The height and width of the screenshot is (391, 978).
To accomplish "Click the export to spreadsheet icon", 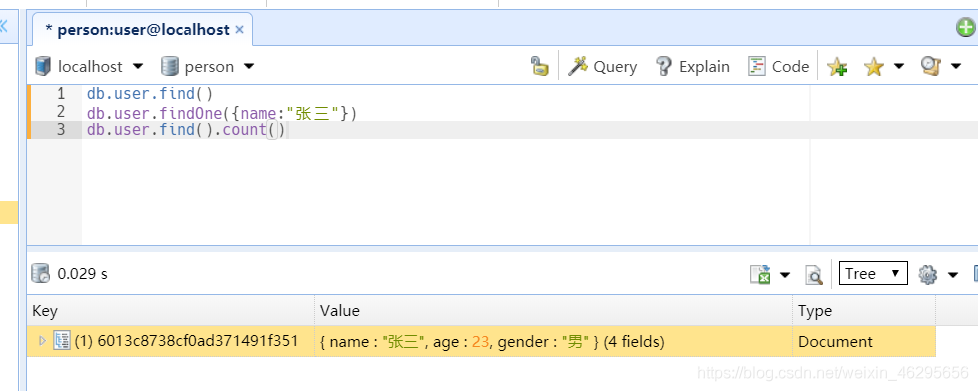I will 760,274.
